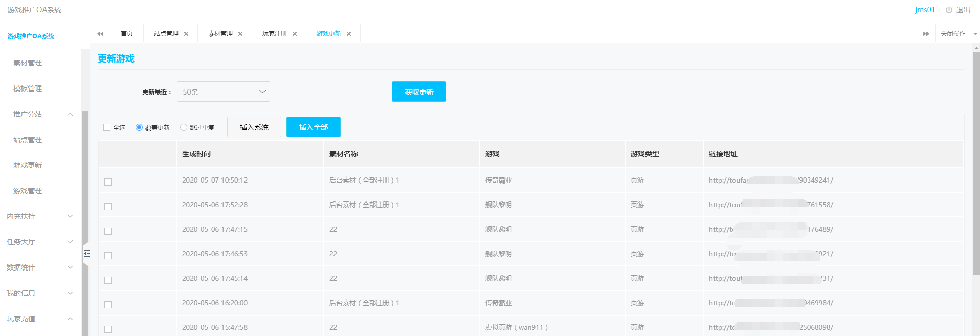Tick the checkbox for the 10:50:12 row
The height and width of the screenshot is (336, 980).
108,182
